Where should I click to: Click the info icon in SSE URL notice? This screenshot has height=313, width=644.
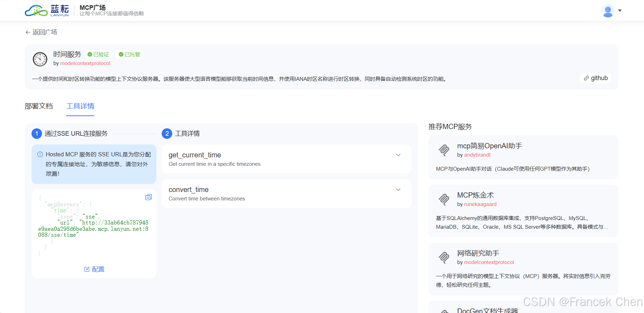(40, 154)
